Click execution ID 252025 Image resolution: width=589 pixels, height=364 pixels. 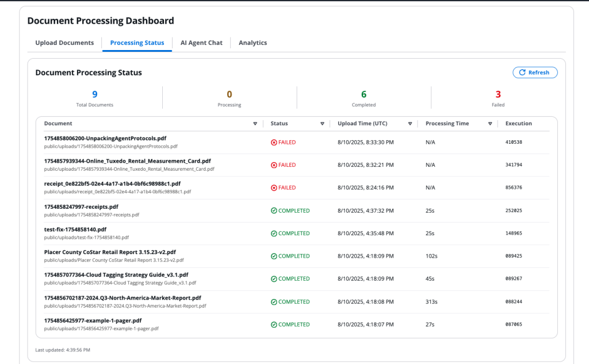(514, 210)
